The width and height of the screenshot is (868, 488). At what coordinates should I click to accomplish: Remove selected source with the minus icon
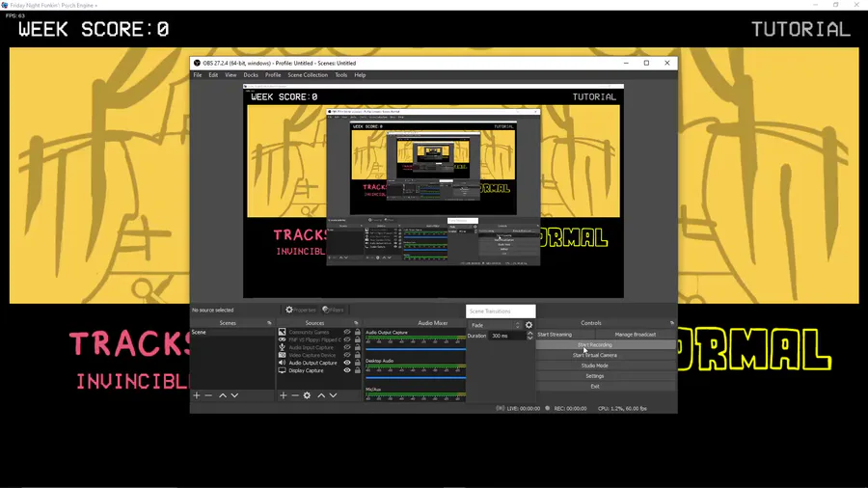(x=295, y=395)
